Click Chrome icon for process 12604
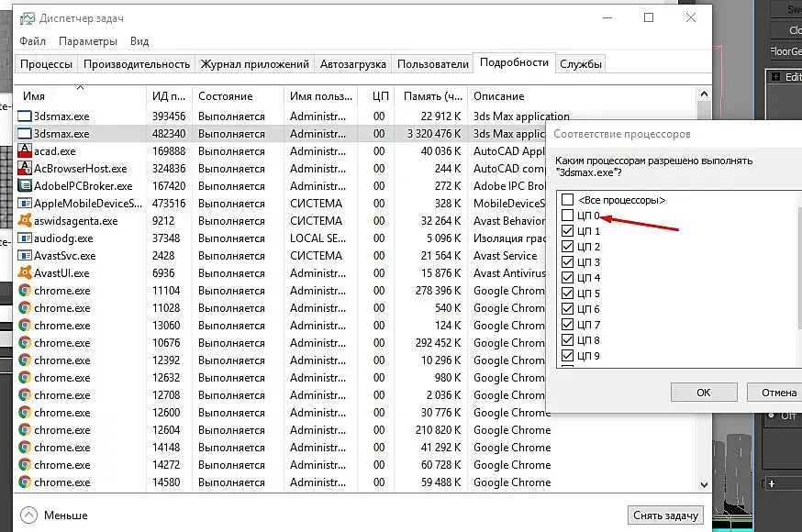 tap(25, 430)
